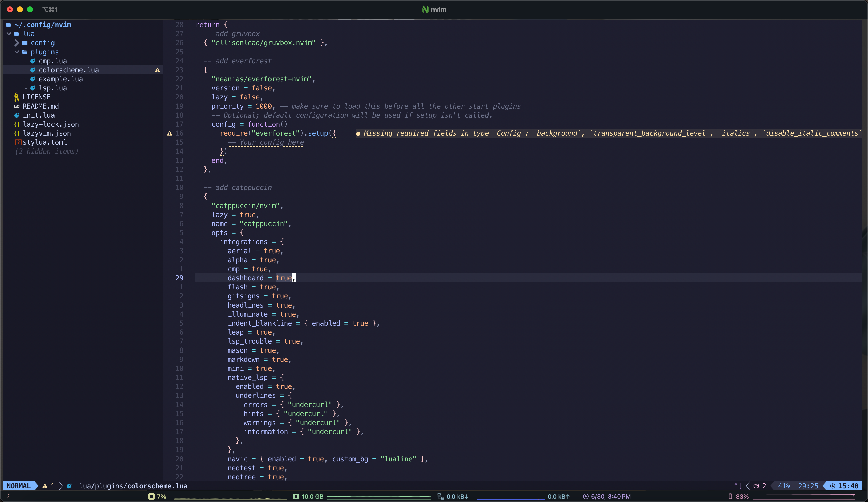Viewport: 868px width, 502px height.
Task: Click the 'native_lsp = {' line
Action: point(256,378)
